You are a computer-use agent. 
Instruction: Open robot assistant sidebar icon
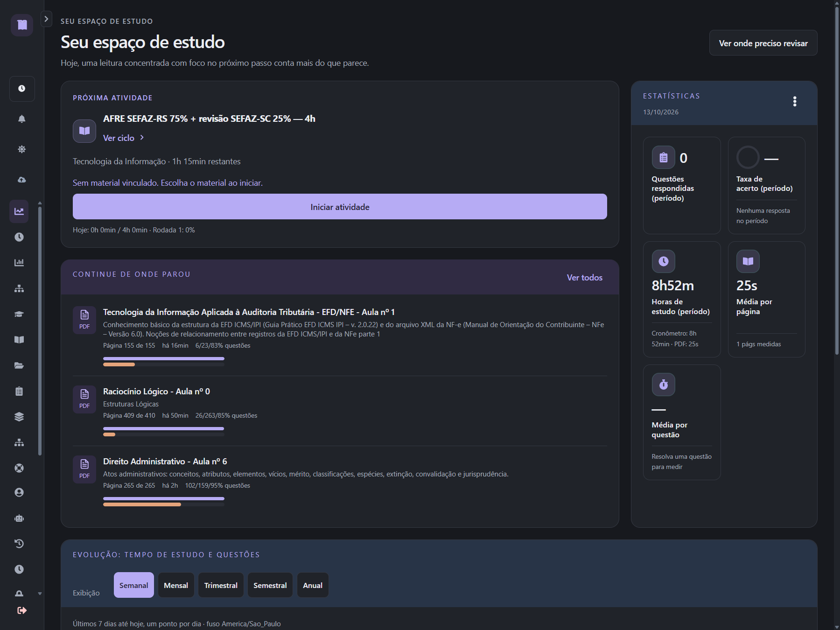pyautogui.click(x=19, y=518)
